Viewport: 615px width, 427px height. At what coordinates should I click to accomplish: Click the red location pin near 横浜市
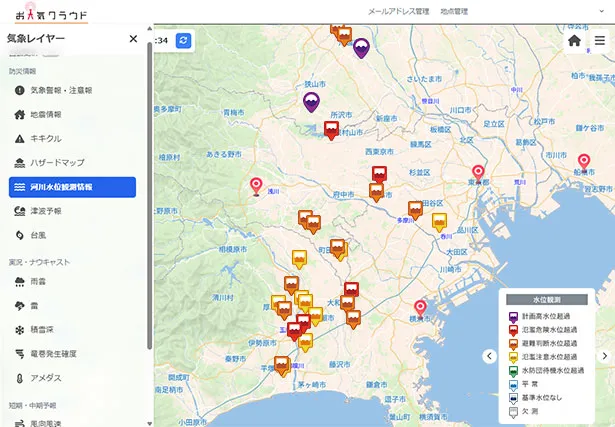click(x=420, y=307)
